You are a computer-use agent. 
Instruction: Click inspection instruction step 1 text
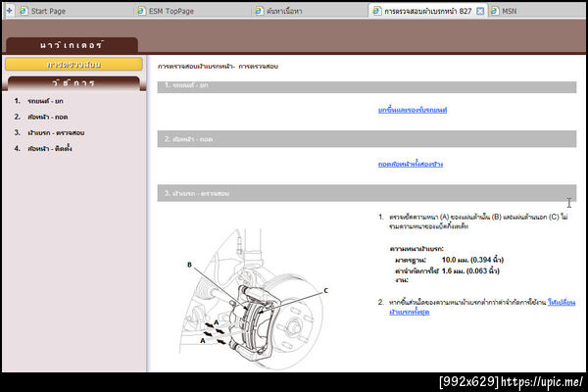click(x=478, y=221)
